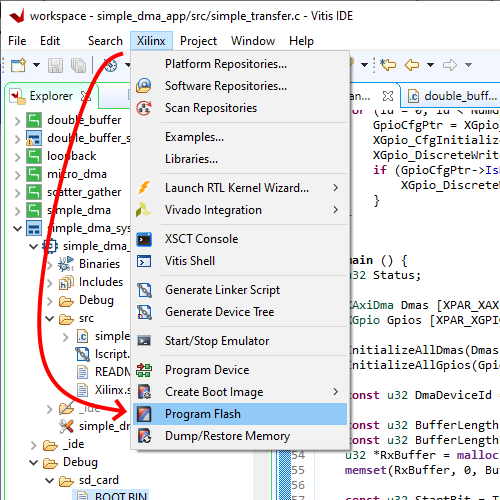Collapse the src folder node
The width and height of the screenshot is (500, 500).
[50, 318]
